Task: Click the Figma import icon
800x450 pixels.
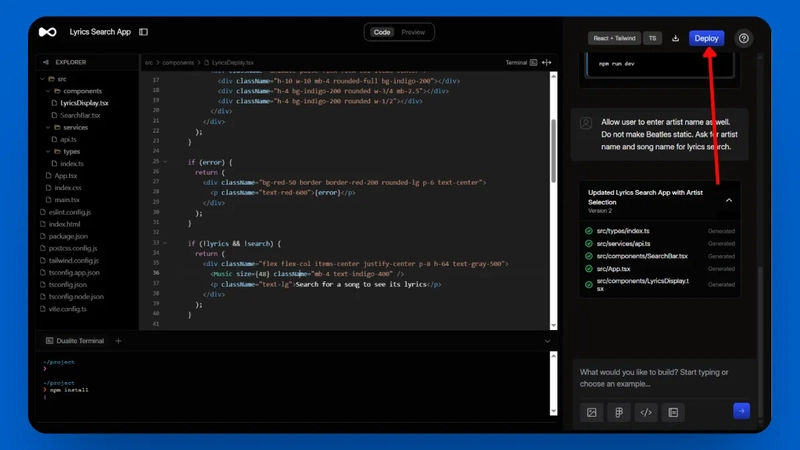Action: tap(619, 412)
